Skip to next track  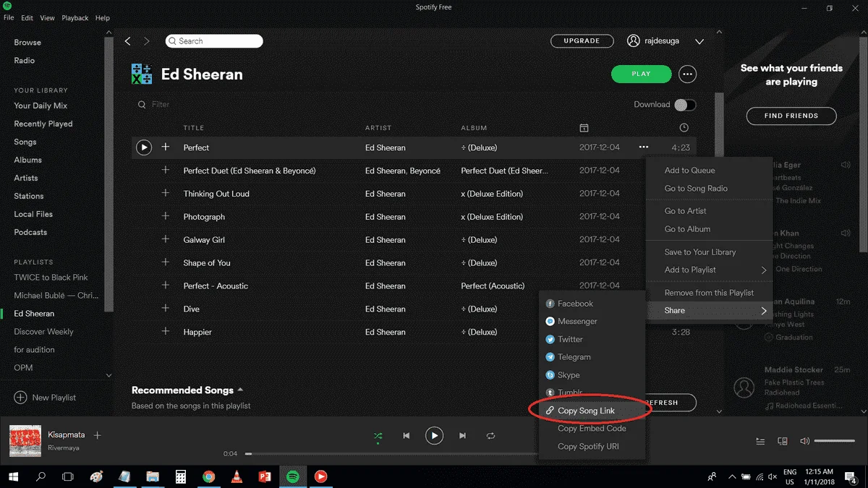[x=462, y=436]
